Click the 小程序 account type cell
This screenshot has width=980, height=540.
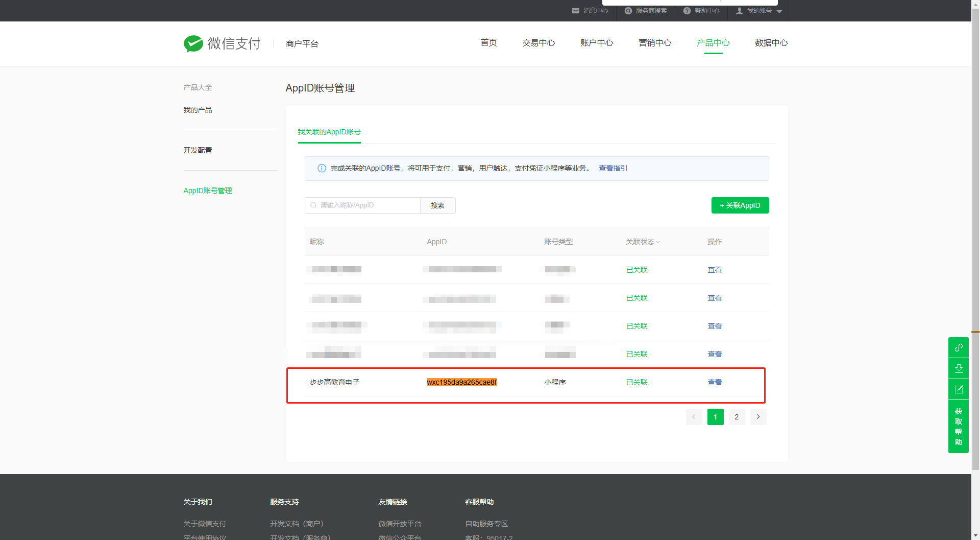555,382
